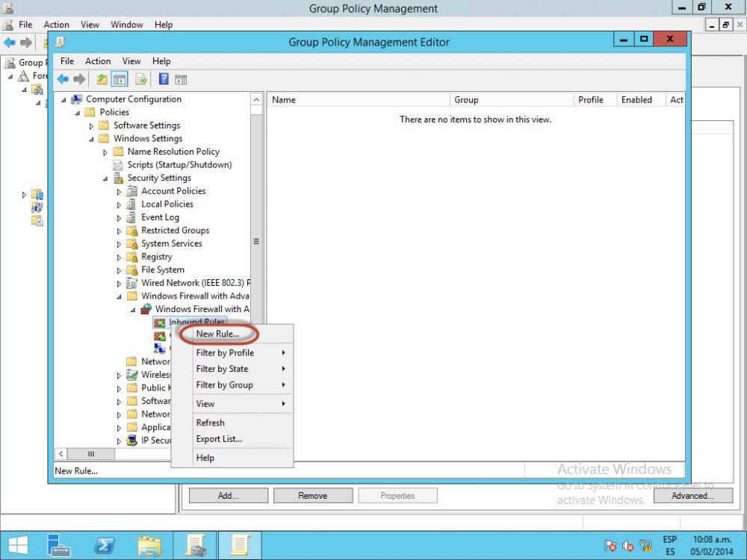Viewport: 747px width, 560px height.
Task: Click the IP Security node icon
Action: point(132,441)
